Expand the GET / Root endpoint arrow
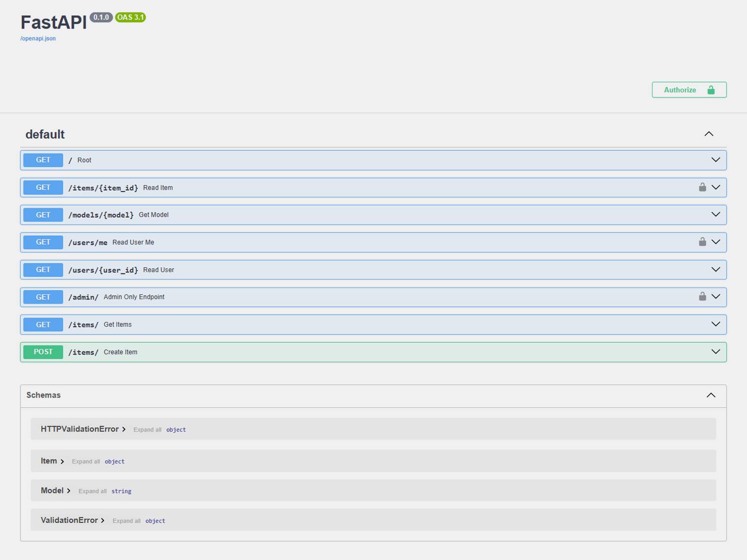The height and width of the screenshot is (560, 747). click(x=715, y=160)
